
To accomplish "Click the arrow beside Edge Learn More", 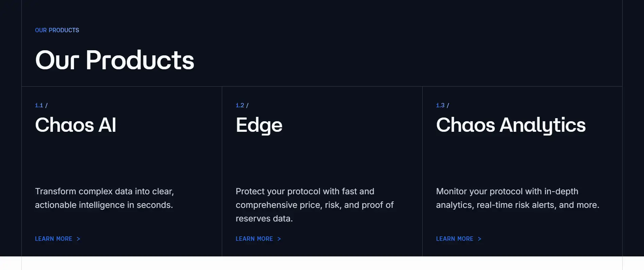I will coord(279,239).
